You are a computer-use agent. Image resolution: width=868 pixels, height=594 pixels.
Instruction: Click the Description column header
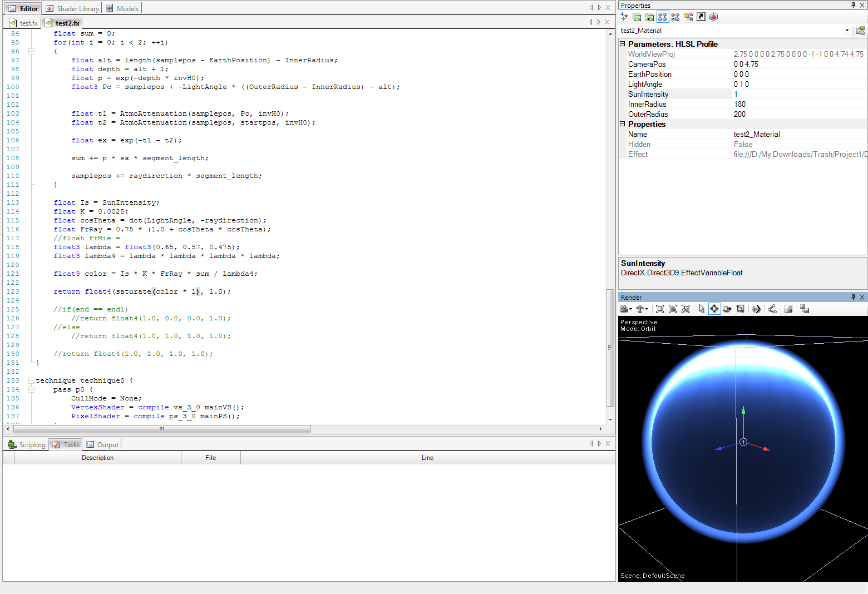pos(97,458)
